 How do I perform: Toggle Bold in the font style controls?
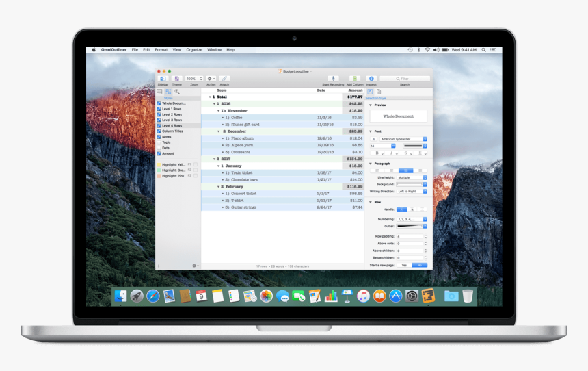(x=377, y=153)
